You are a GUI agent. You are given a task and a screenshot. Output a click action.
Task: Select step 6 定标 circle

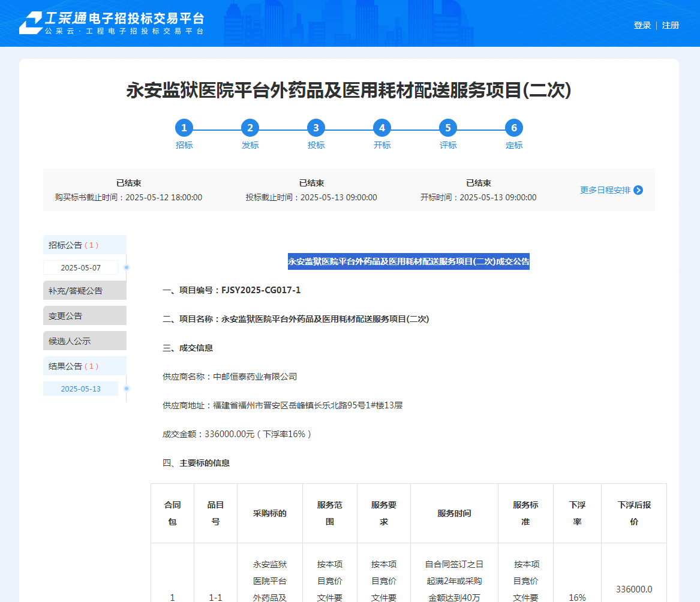[x=514, y=128]
